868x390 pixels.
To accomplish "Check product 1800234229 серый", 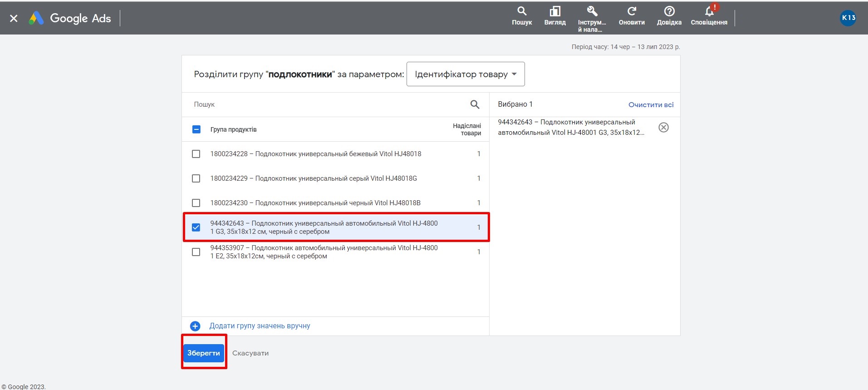I will pyautogui.click(x=196, y=178).
